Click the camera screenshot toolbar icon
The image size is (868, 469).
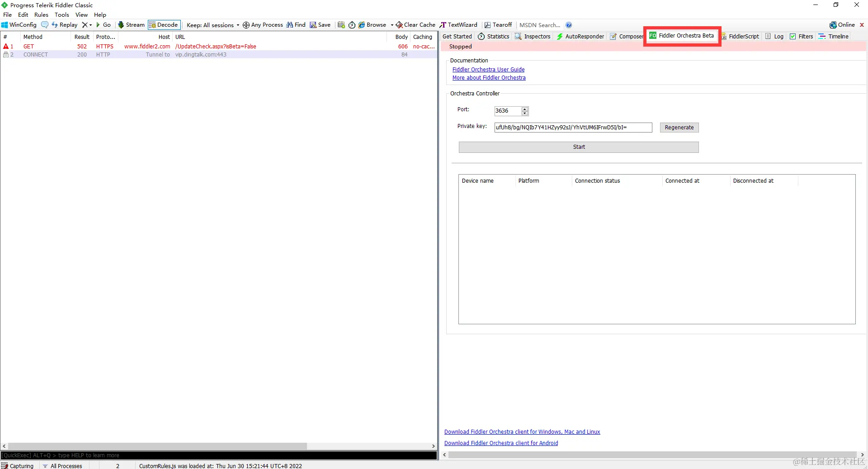coord(341,25)
